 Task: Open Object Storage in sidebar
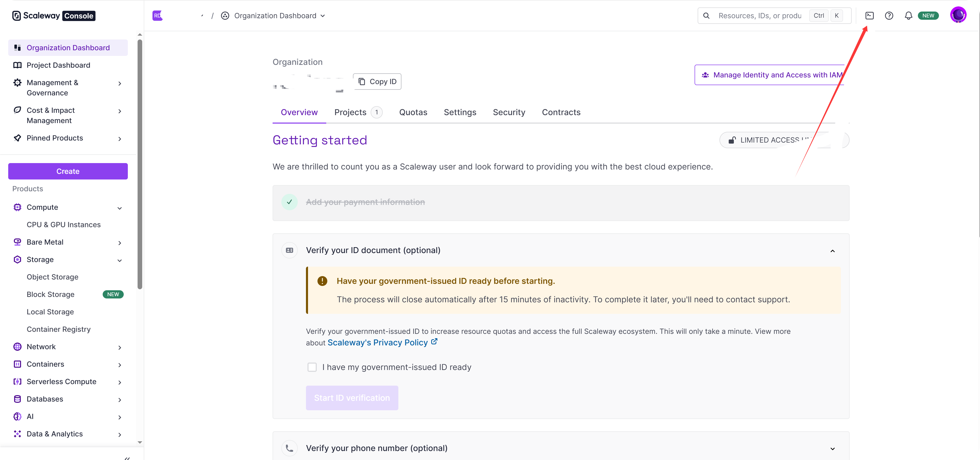pos(53,277)
